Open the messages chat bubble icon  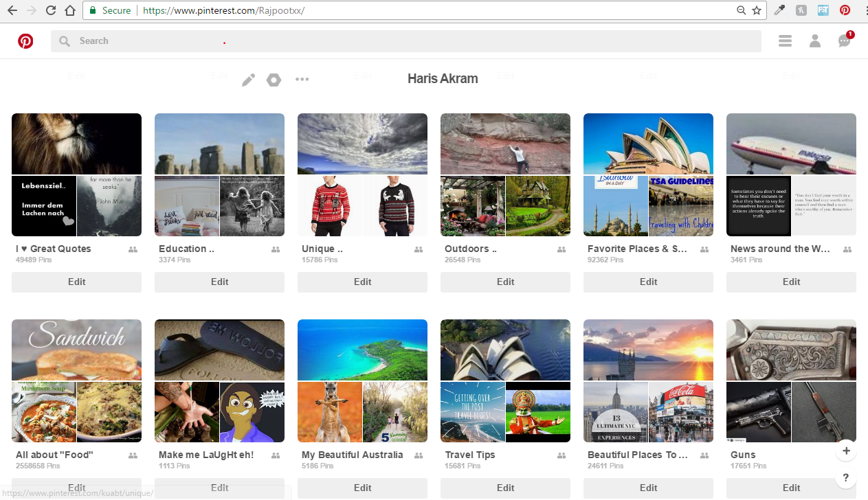point(844,41)
